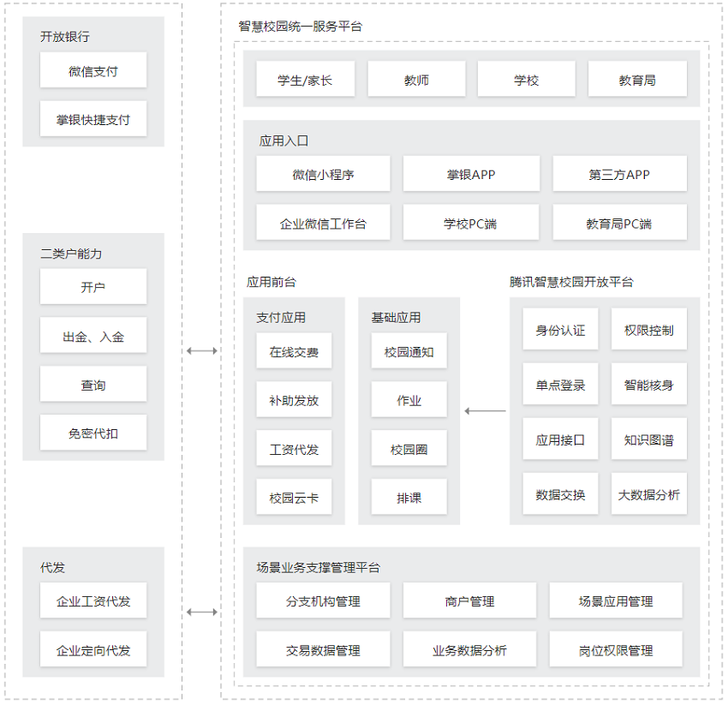Click the 基础应用 heading

[396, 318]
